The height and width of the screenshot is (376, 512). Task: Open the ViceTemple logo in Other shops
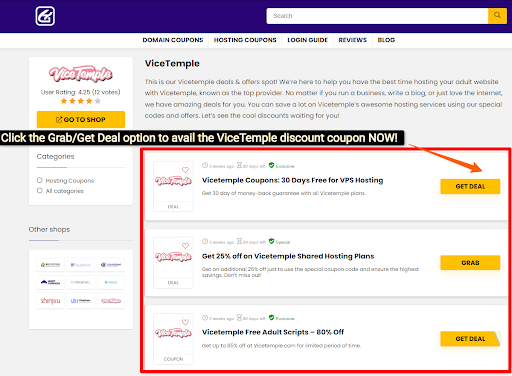tap(111, 301)
